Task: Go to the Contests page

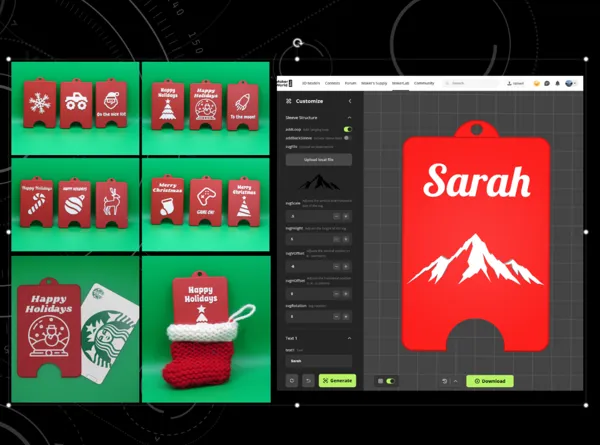Action: (x=332, y=83)
